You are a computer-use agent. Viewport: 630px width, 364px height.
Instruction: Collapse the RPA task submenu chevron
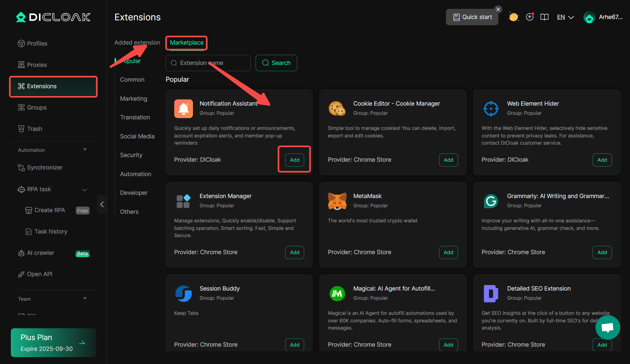pos(85,190)
